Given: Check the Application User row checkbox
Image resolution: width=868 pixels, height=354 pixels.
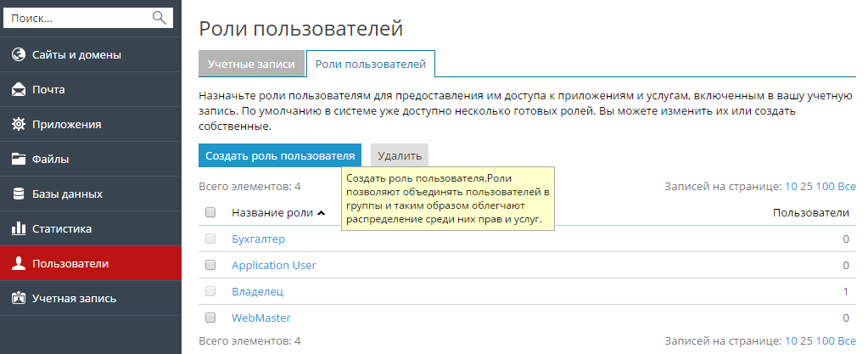Looking at the screenshot, I should point(210,266).
